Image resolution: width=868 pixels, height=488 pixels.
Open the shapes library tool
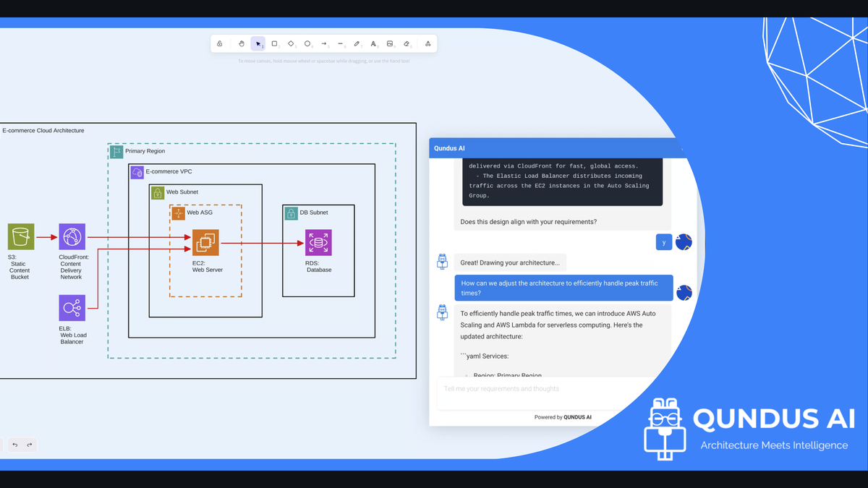[x=427, y=44]
